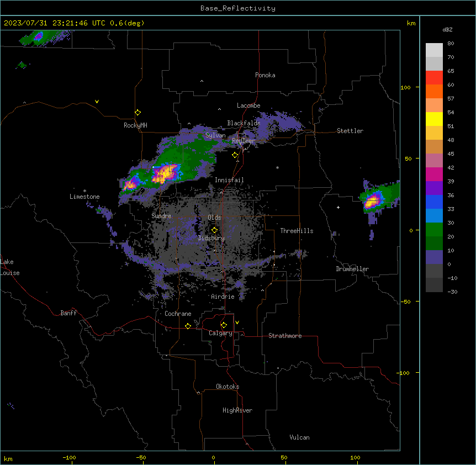Select the white 80 dBZ legend color
This screenshot has height=465, width=476.
coord(434,50)
